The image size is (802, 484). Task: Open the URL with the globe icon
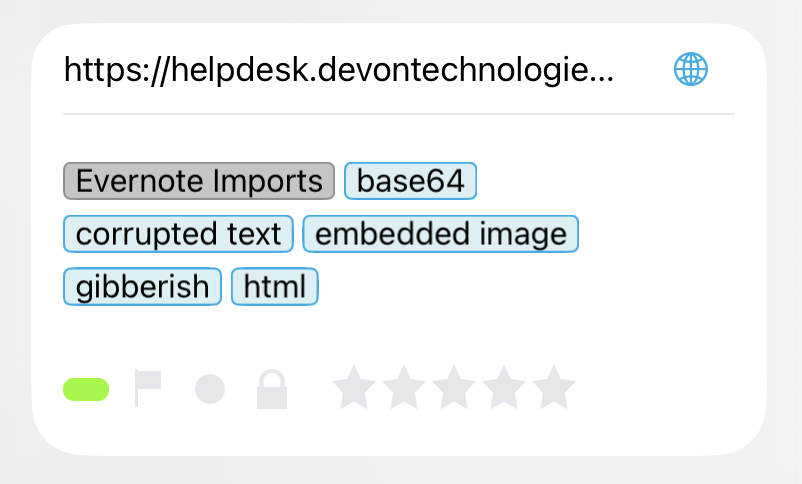pyautogui.click(x=691, y=69)
